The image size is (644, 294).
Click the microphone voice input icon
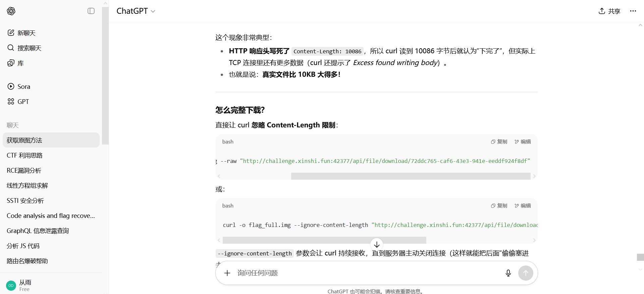[508, 273]
